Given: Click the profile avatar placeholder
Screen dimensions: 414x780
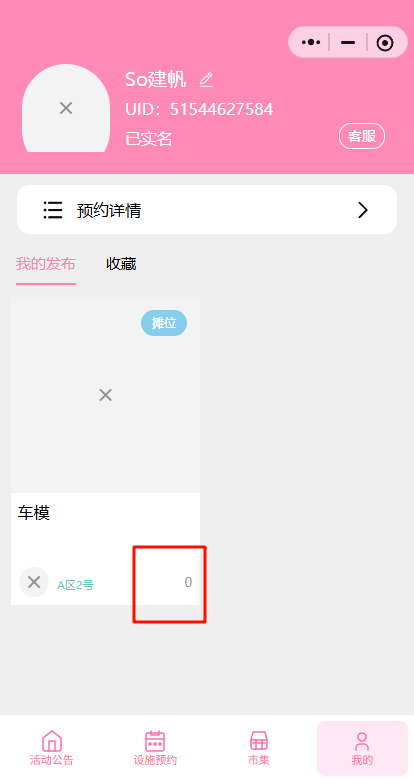Looking at the screenshot, I should pos(66,108).
